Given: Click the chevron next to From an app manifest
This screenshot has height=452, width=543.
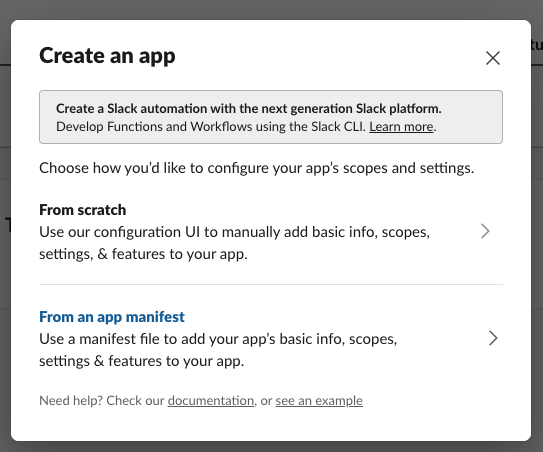Looking at the screenshot, I should pyautogui.click(x=493, y=338).
